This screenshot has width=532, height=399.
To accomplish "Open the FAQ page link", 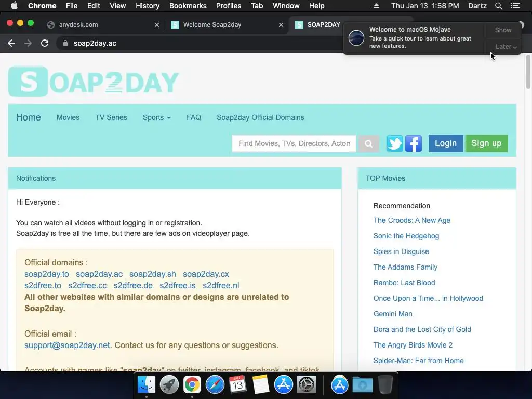I will point(194,117).
